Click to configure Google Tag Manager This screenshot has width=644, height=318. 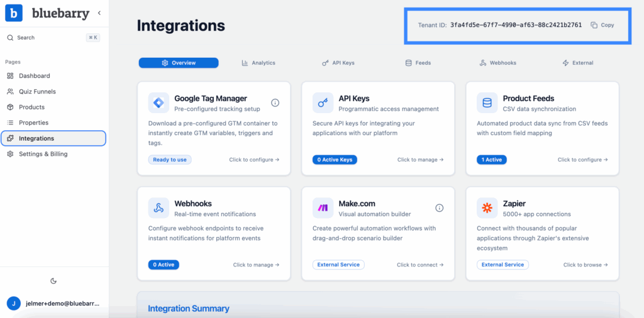pos(254,160)
